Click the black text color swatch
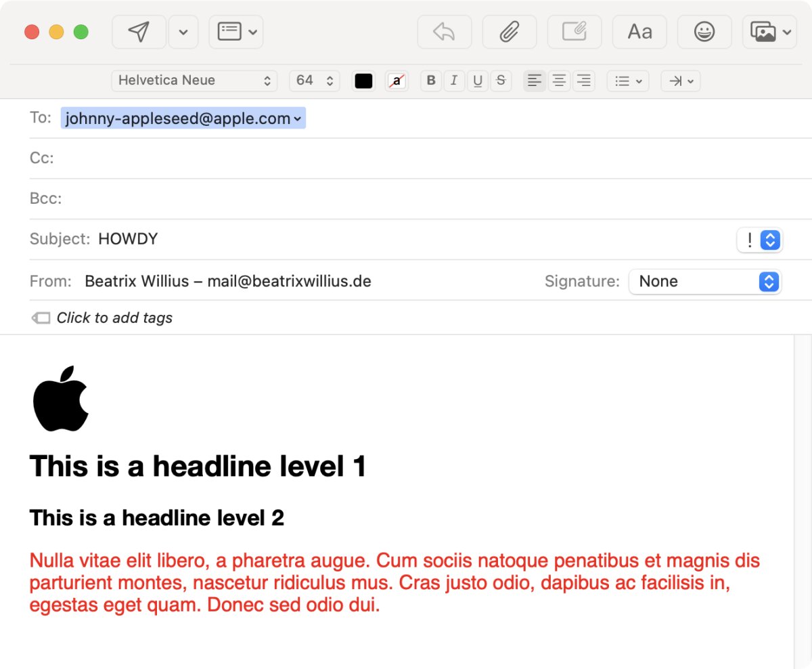Image resolution: width=812 pixels, height=669 pixels. [x=363, y=81]
